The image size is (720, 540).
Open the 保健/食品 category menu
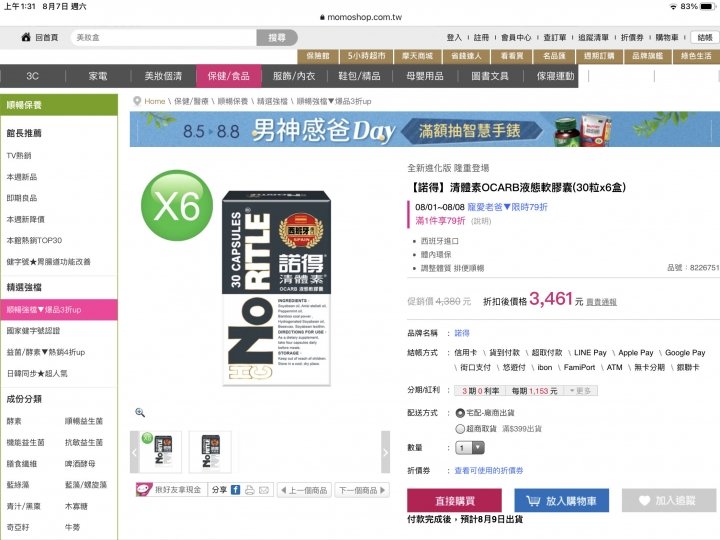229,76
